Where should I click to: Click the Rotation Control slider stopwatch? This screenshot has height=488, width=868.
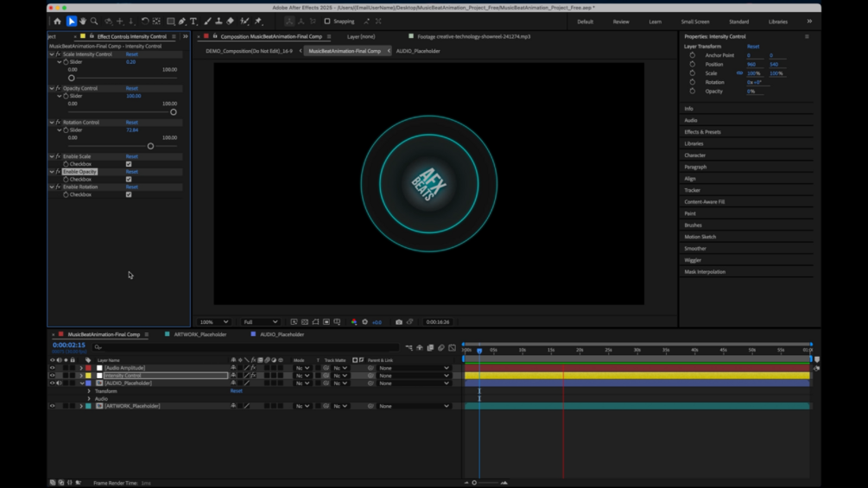click(x=66, y=130)
